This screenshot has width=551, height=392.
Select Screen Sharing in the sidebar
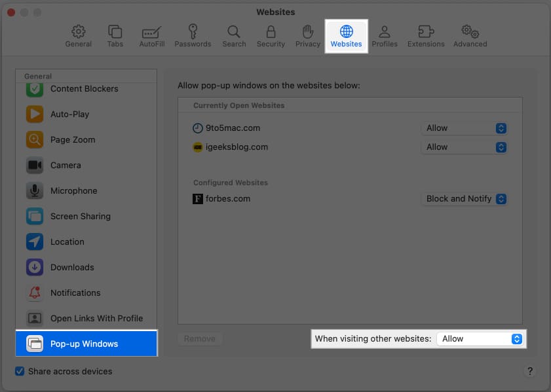[x=86, y=216]
